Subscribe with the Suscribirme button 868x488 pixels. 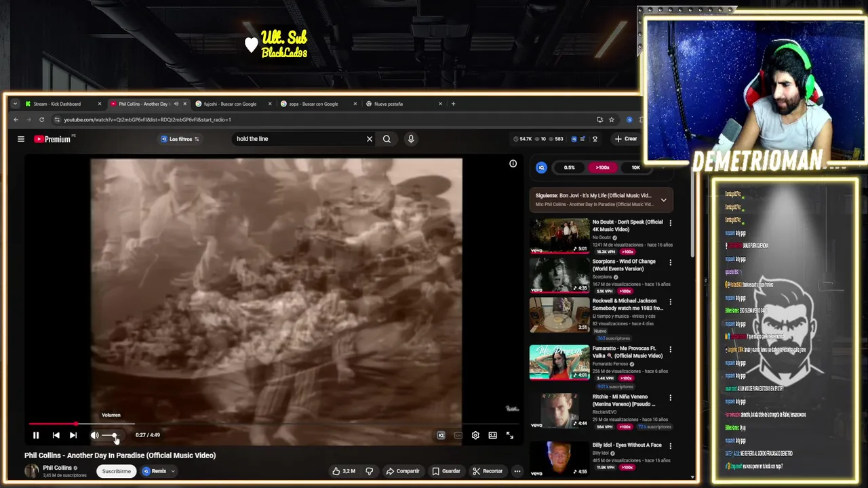(x=117, y=471)
